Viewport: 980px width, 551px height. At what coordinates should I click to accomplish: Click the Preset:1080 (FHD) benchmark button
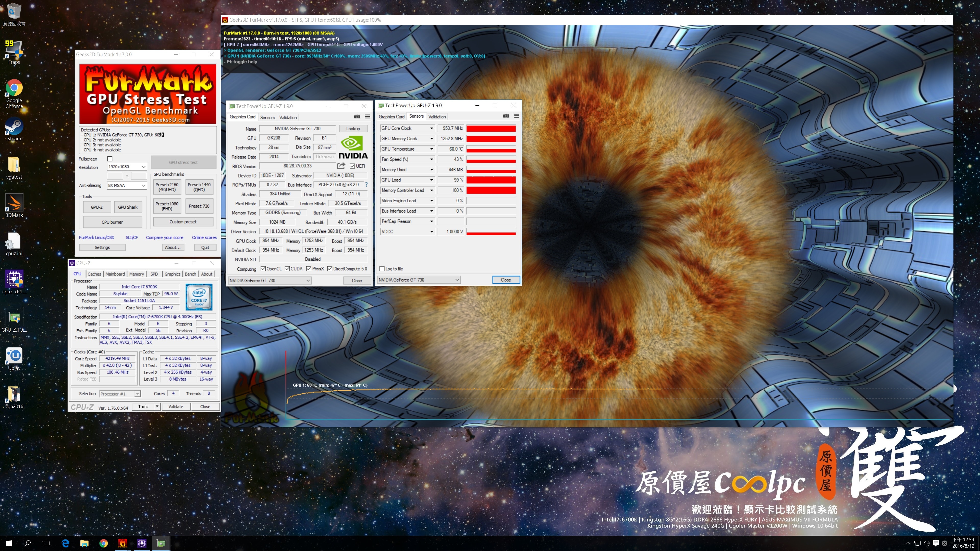click(x=167, y=206)
